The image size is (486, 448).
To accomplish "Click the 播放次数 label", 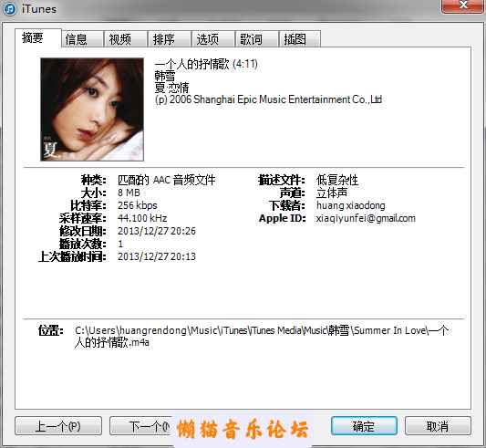I will pyautogui.click(x=83, y=244).
